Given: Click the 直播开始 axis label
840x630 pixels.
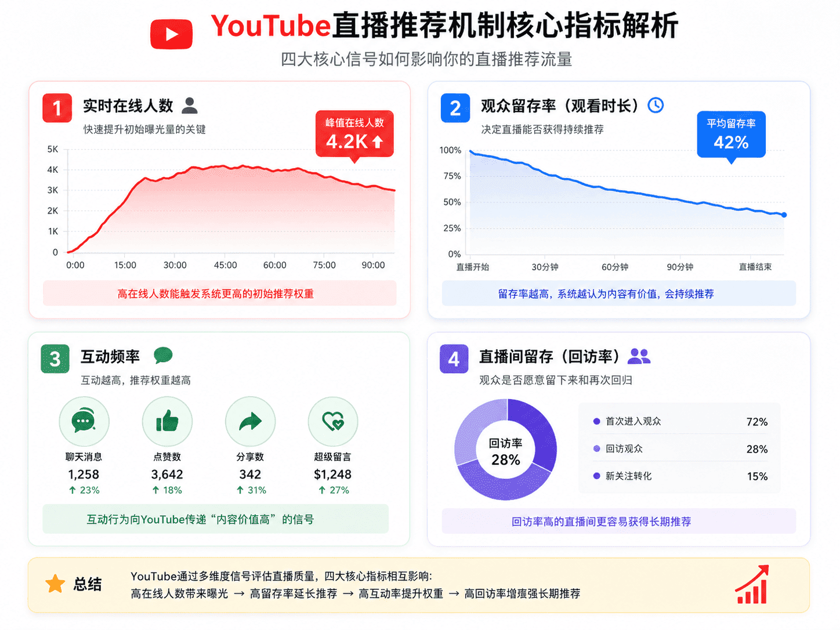Looking at the screenshot, I should [473, 267].
